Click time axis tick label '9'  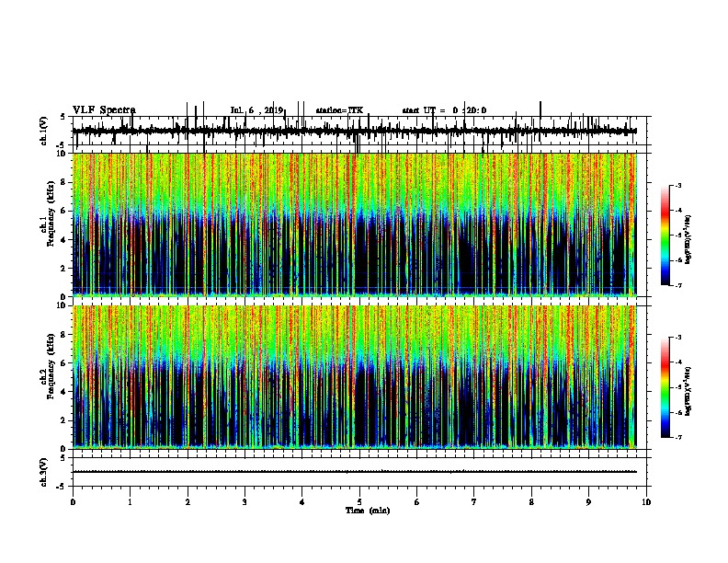(x=588, y=502)
